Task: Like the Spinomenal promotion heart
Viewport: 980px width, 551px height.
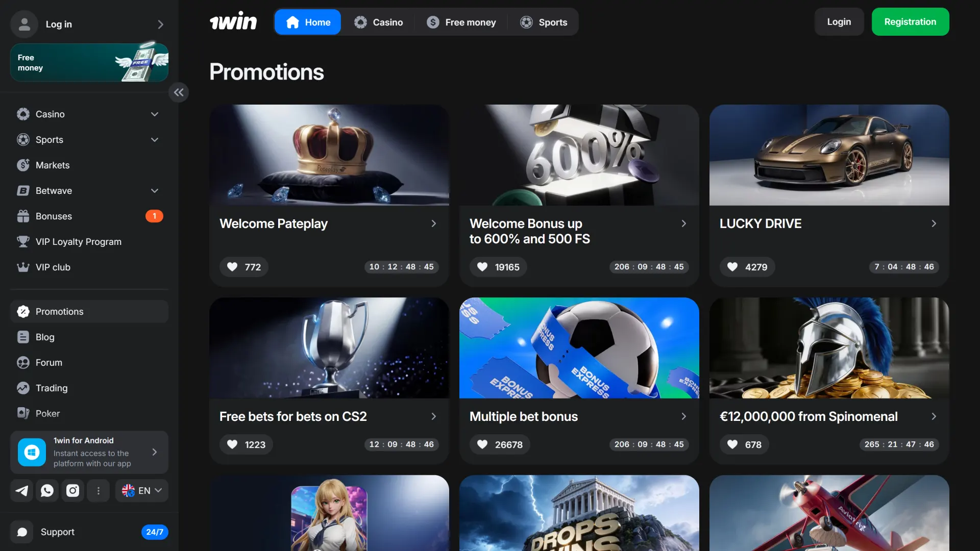Action: [x=732, y=444]
